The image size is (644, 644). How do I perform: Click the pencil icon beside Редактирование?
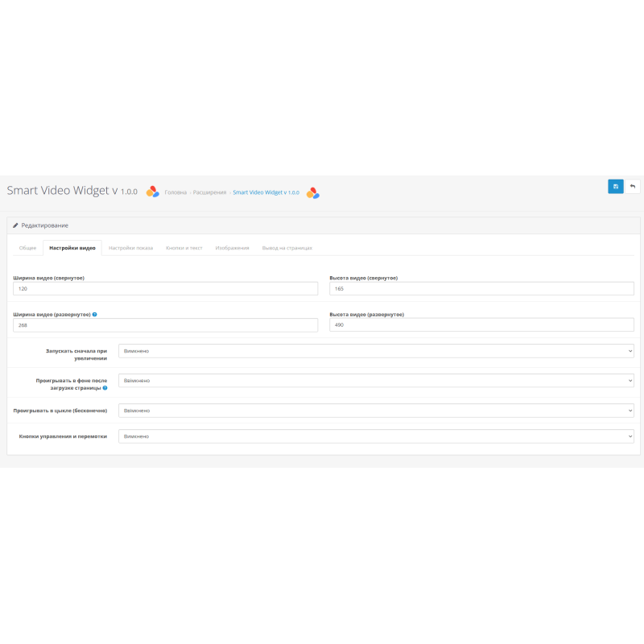(14, 225)
